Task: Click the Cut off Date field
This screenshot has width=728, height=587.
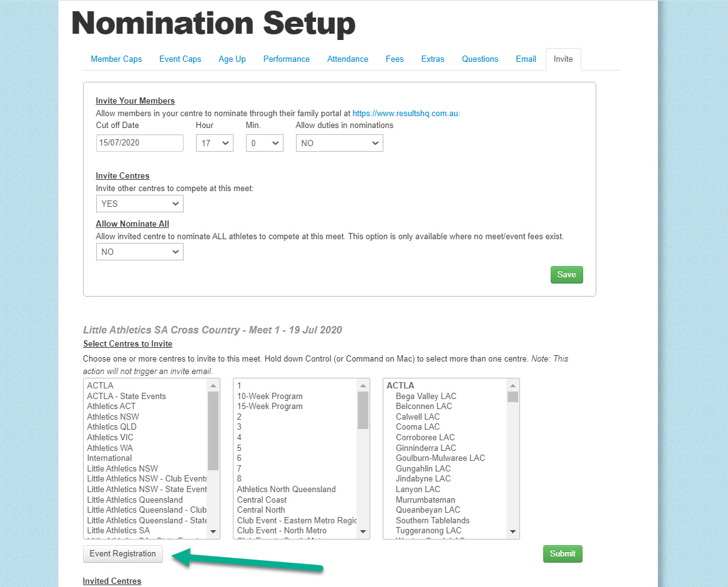Action: pyautogui.click(x=140, y=143)
